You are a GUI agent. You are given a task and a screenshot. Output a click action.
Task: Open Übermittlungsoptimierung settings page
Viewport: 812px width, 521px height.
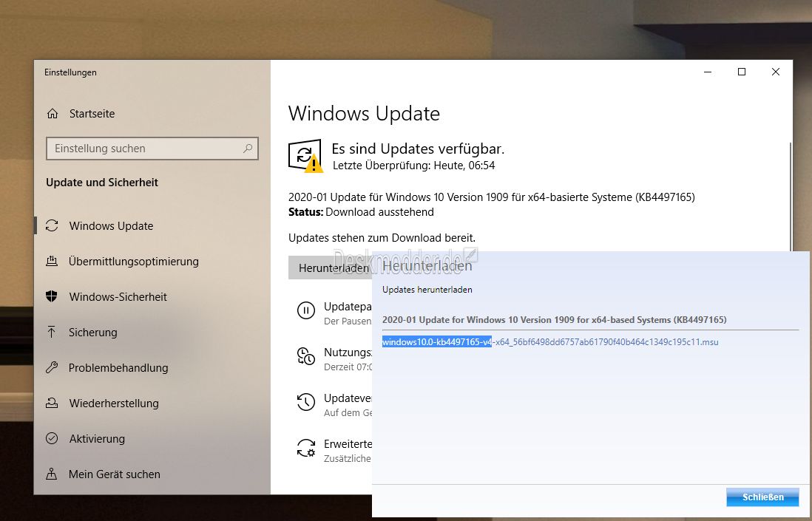click(134, 262)
